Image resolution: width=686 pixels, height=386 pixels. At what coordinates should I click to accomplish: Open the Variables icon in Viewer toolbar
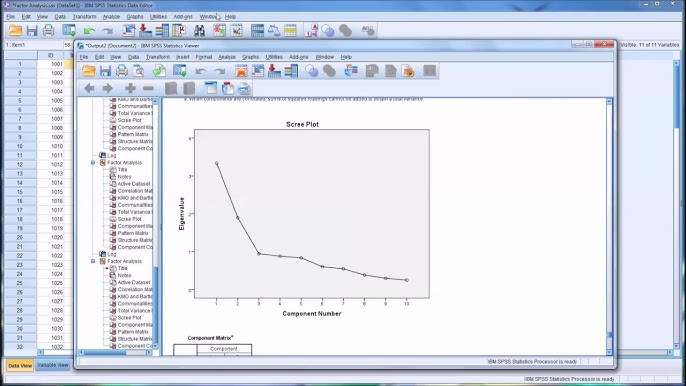pos(291,71)
